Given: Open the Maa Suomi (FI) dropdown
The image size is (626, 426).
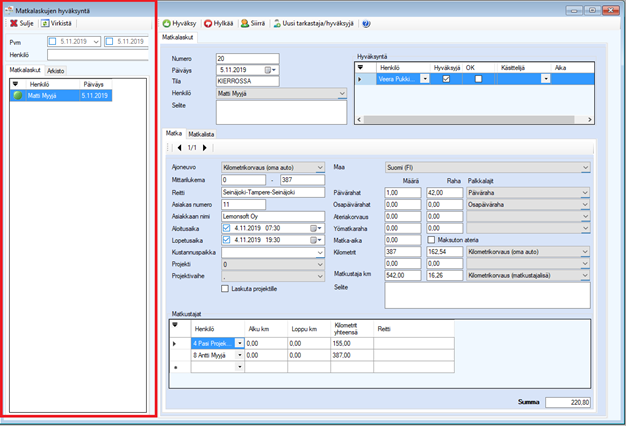Looking at the screenshot, I should coord(585,168).
